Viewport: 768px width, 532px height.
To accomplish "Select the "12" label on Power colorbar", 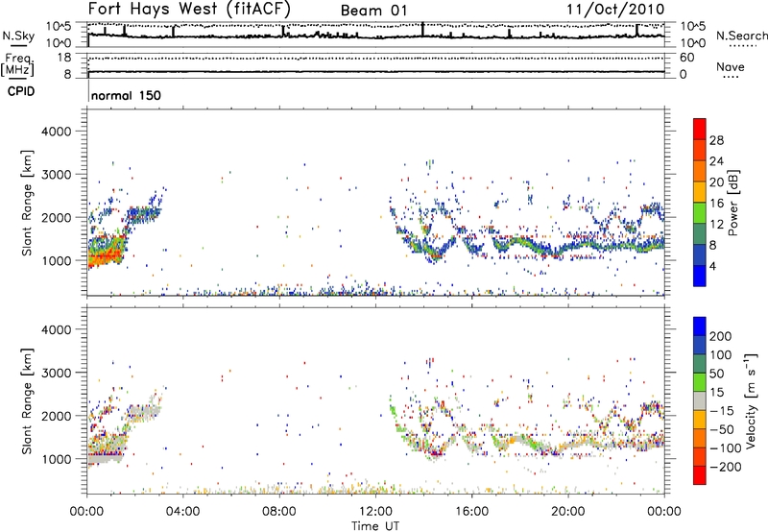I will pos(716,225).
